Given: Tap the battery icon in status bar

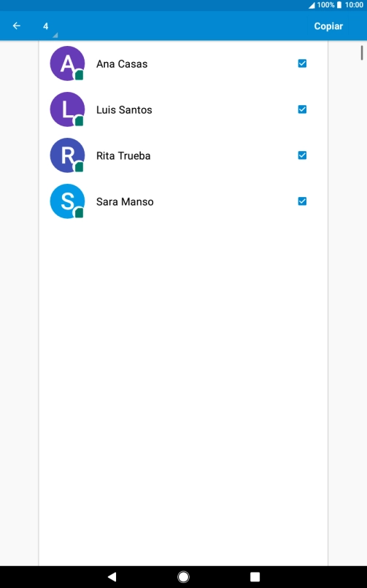Looking at the screenshot, I should tap(339, 5).
